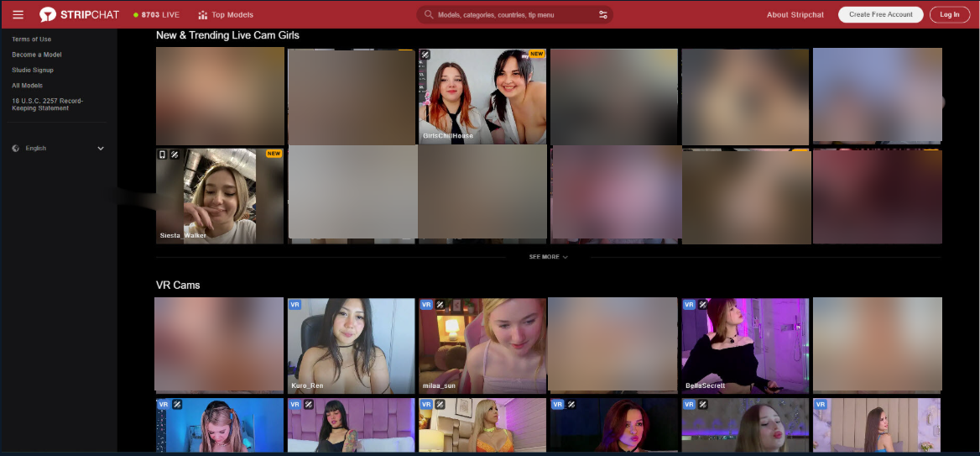
Task: Expand the SEE MORE section
Action: click(548, 257)
